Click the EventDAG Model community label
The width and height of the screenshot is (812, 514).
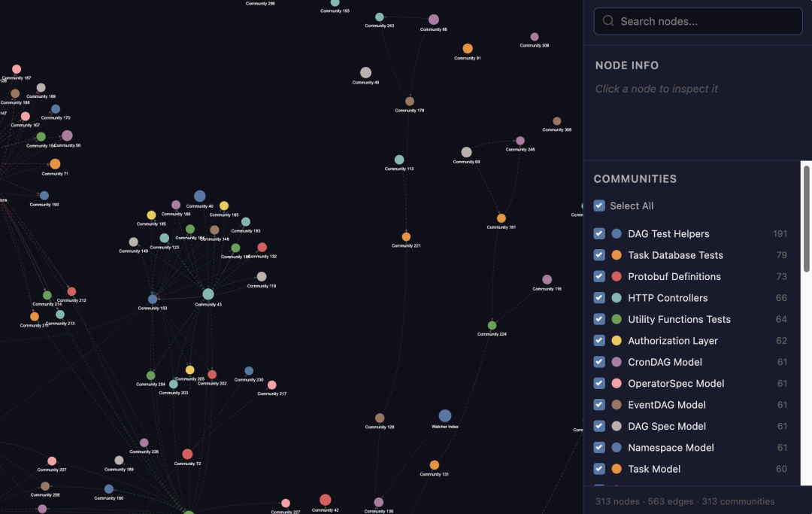point(666,405)
